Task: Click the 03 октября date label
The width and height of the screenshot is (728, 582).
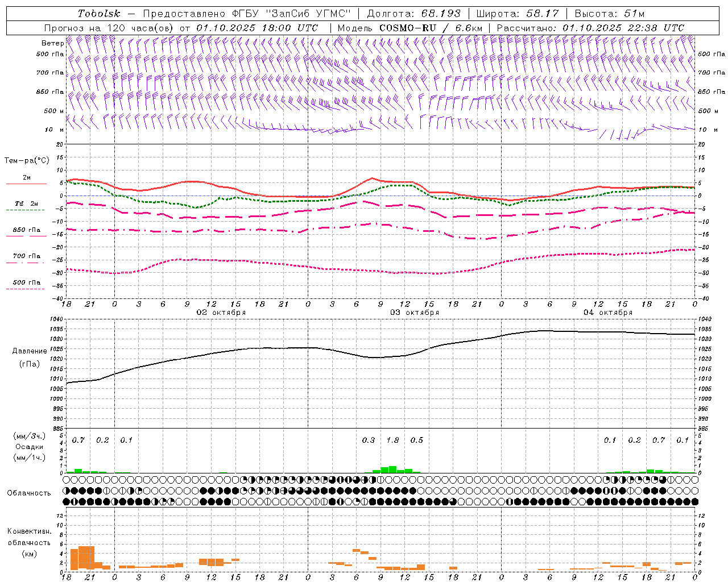Action: tap(415, 313)
